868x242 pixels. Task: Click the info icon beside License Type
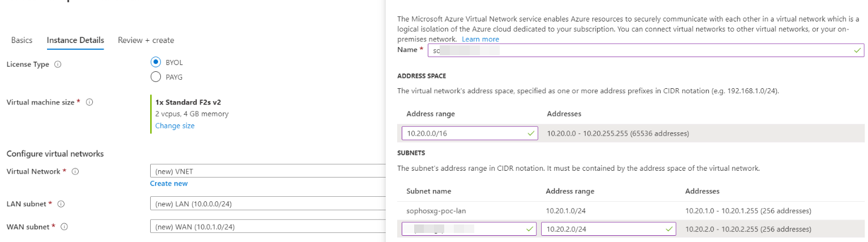tap(57, 64)
